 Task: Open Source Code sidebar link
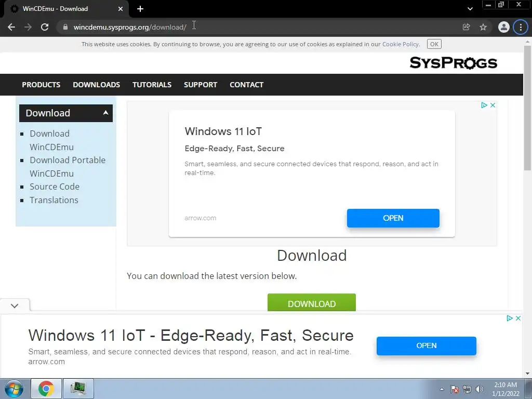pos(54,187)
